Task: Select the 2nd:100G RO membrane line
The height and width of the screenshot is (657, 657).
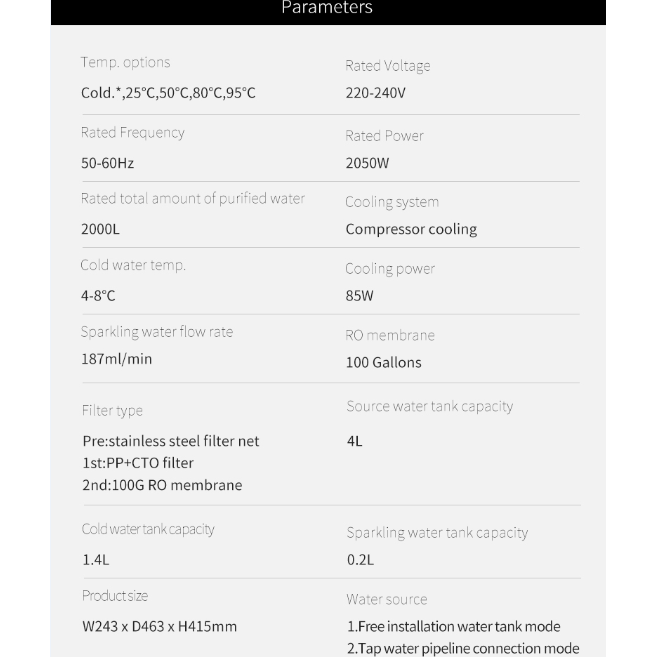Action: [162, 485]
